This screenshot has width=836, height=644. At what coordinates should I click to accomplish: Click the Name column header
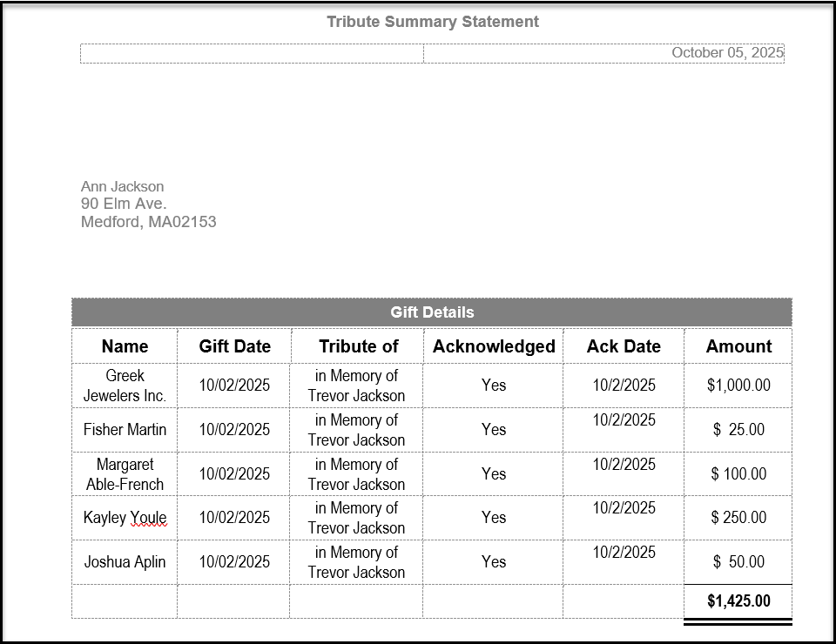(x=125, y=346)
